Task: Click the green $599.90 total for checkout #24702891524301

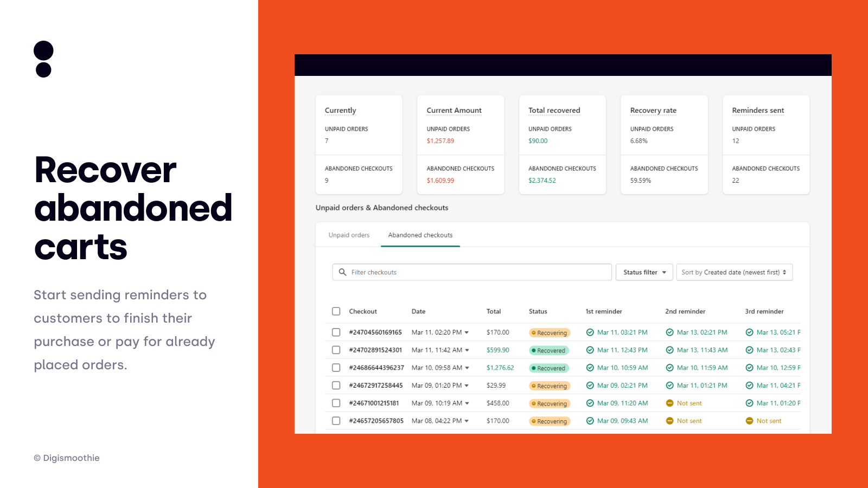Action: [500, 350]
